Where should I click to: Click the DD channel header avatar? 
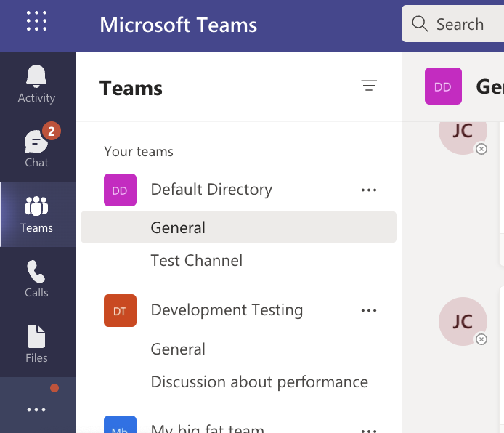(x=443, y=86)
